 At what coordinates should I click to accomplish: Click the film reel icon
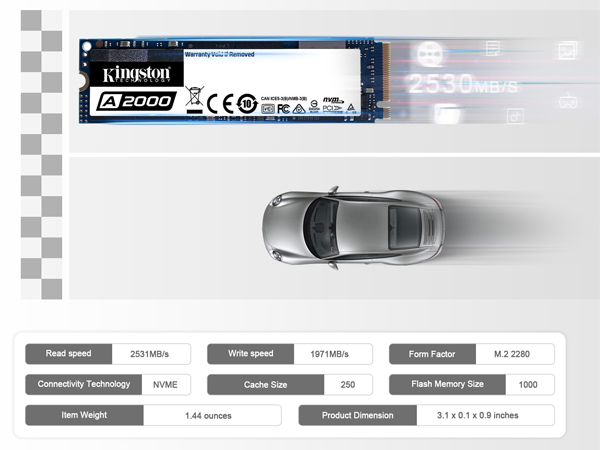(x=430, y=54)
